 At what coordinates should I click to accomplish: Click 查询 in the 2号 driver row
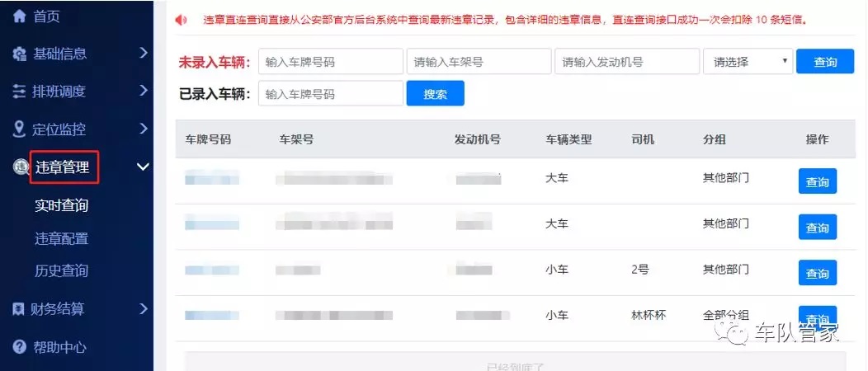click(x=817, y=273)
